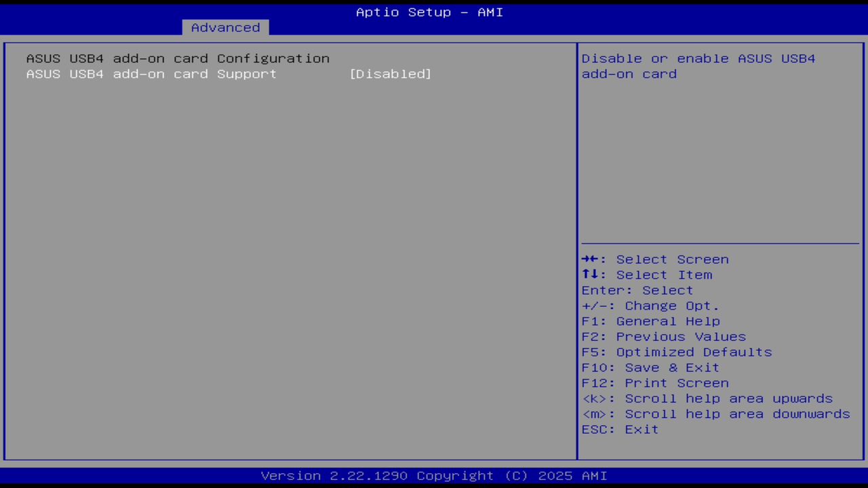Click the Aptio Setup - AMI title
Viewport: 868px width, 488px height.
coord(429,12)
